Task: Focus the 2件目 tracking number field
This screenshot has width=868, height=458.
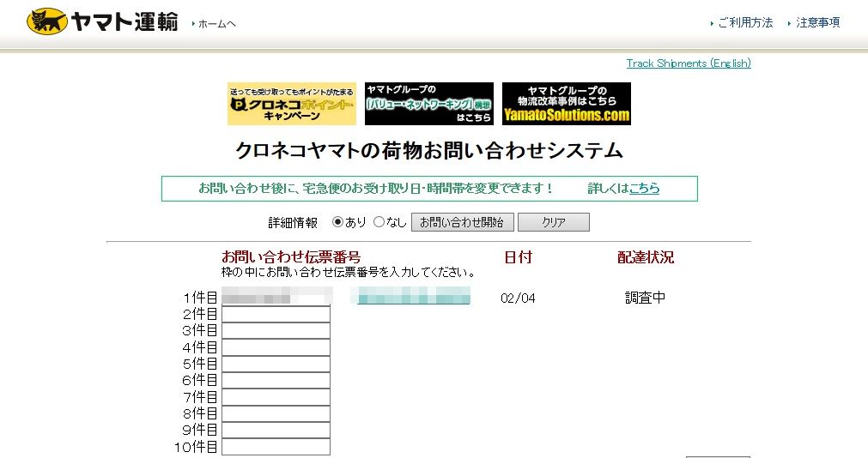Action: pos(276,314)
